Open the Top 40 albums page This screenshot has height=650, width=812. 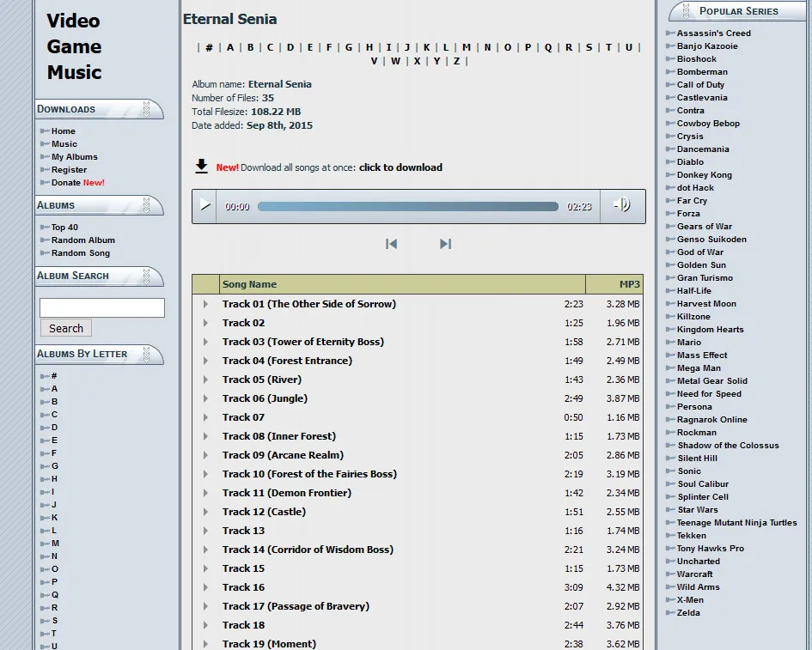[x=64, y=228]
